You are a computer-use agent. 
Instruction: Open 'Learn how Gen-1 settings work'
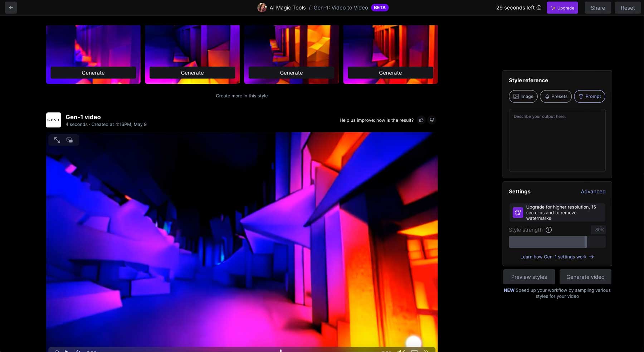click(557, 257)
